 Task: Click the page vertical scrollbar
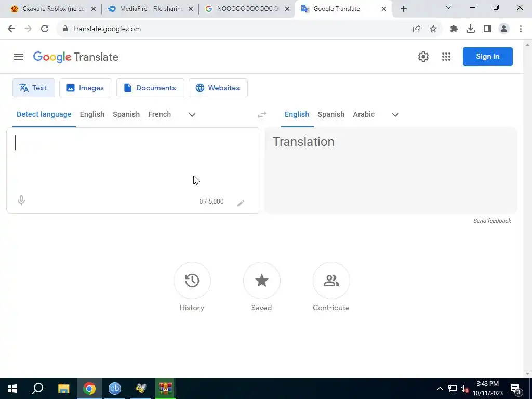tap(527, 209)
